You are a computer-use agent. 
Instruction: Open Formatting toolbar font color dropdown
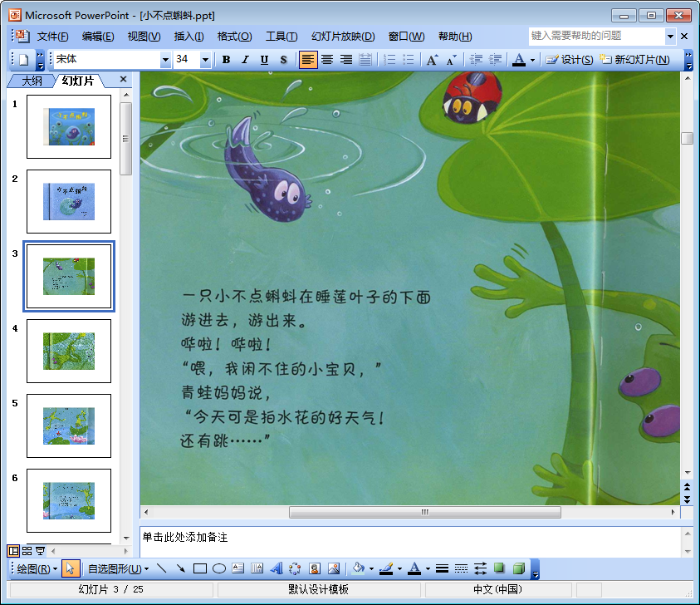pyautogui.click(x=532, y=60)
